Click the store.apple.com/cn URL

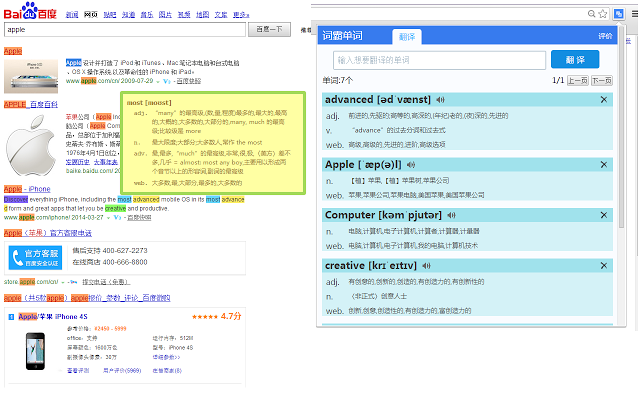[x=31, y=282]
